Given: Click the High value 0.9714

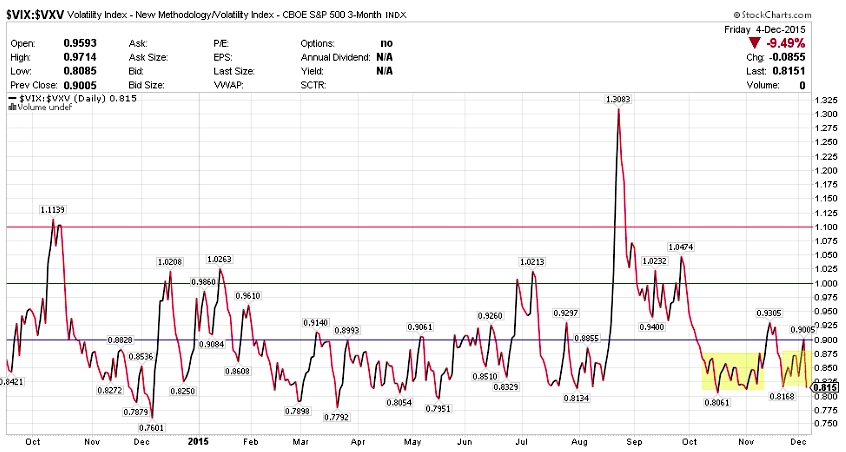Looking at the screenshot, I should [x=80, y=57].
